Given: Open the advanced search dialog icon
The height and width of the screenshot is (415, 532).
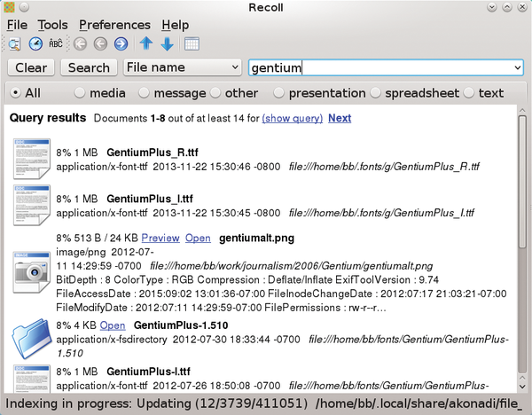Looking at the screenshot, I should coord(14,44).
